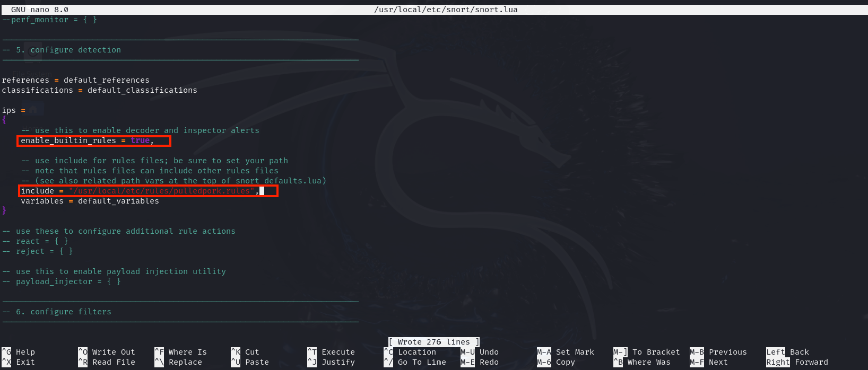Click the 'include' keyword in ips block

tap(37, 191)
